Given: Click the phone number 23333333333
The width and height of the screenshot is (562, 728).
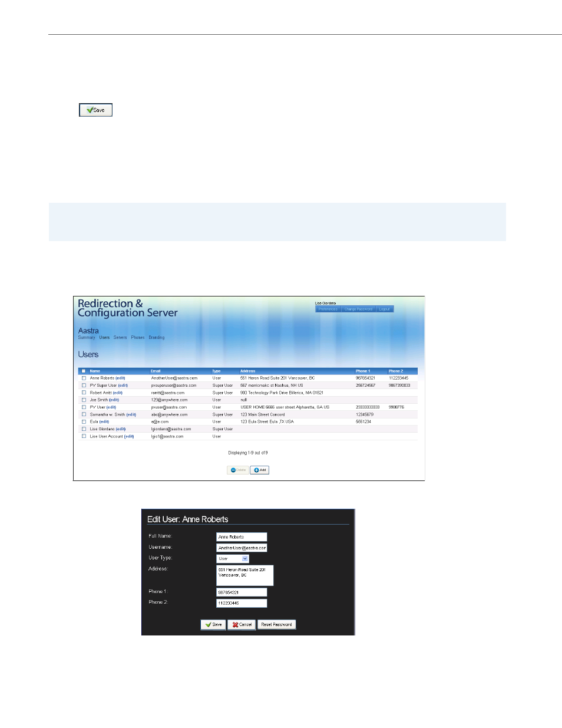Looking at the screenshot, I should [368, 407].
